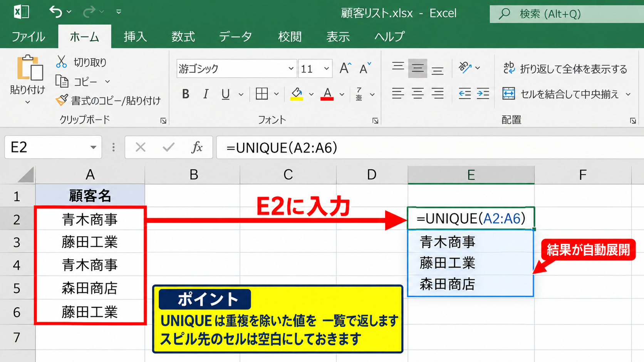Open the クリップボード dialog launcher
The image size is (644, 362).
pyautogui.click(x=163, y=121)
